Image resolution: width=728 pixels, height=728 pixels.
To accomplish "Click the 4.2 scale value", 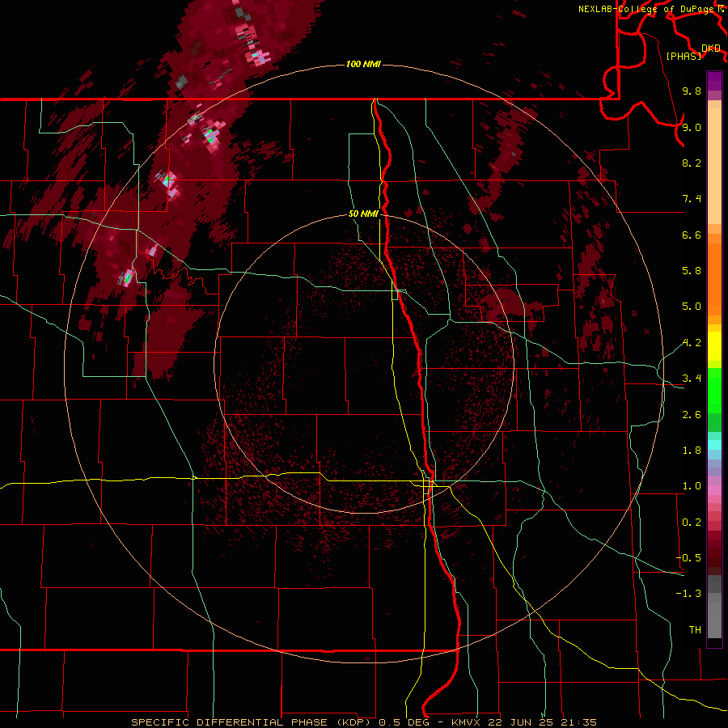I will pyautogui.click(x=692, y=343).
